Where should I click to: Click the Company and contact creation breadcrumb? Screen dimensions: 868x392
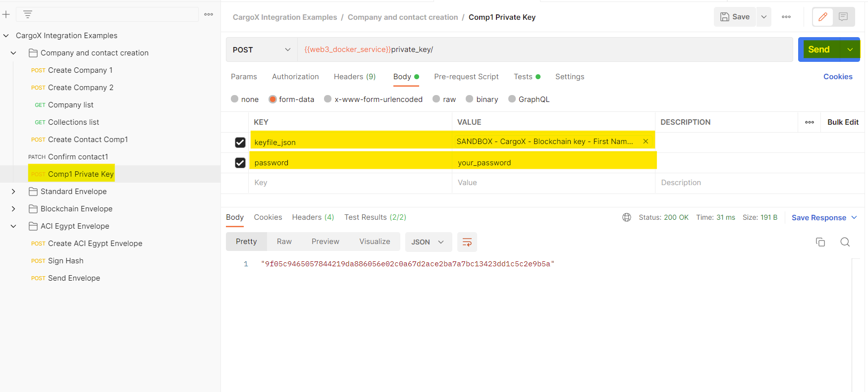pyautogui.click(x=403, y=17)
